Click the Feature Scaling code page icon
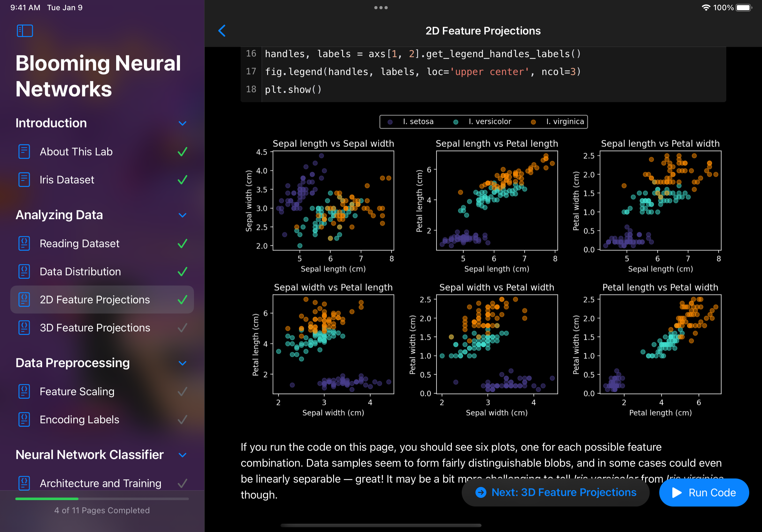Image resolution: width=762 pixels, height=532 pixels. (x=24, y=391)
